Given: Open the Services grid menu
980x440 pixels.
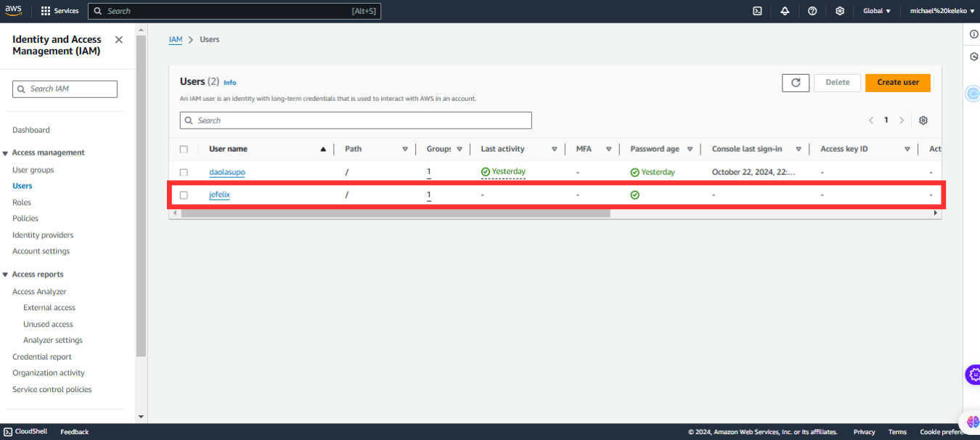Looking at the screenshot, I should point(60,11).
